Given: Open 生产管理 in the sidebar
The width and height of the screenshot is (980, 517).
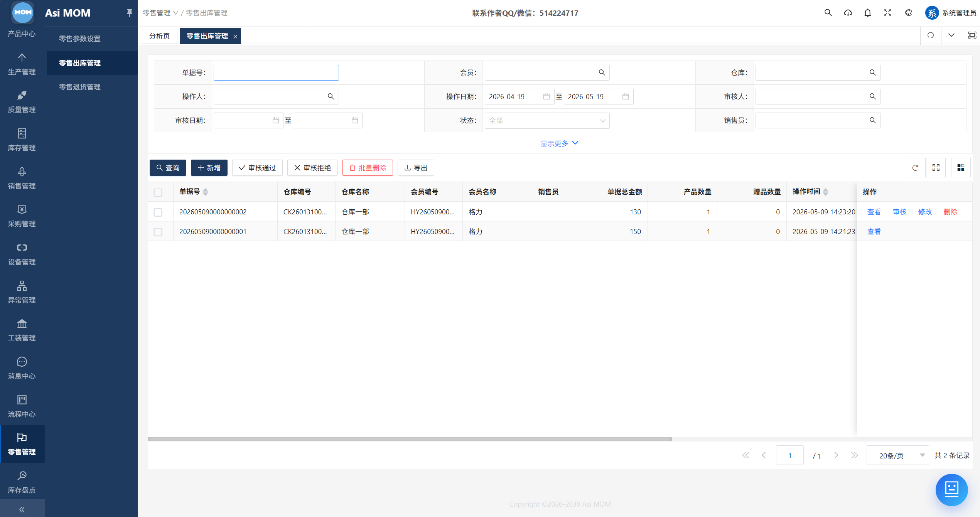Looking at the screenshot, I should coord(22,64).
